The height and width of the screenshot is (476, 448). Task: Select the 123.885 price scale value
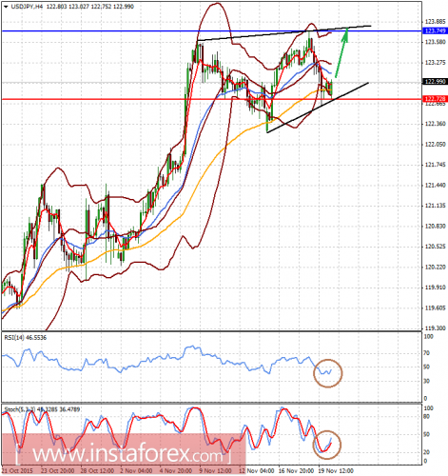click(x=435, y=22)
